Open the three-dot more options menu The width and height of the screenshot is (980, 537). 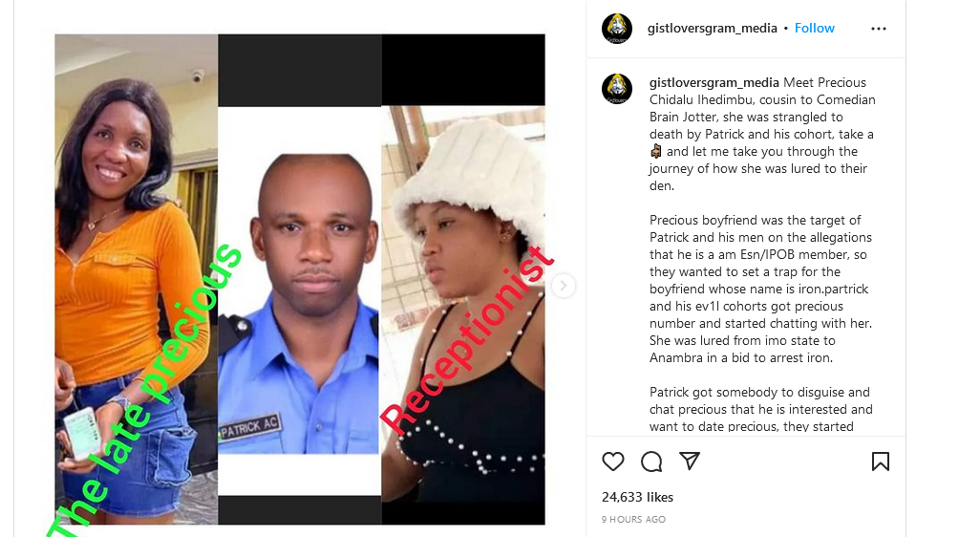pyautogui.click(x=879, y=29)
